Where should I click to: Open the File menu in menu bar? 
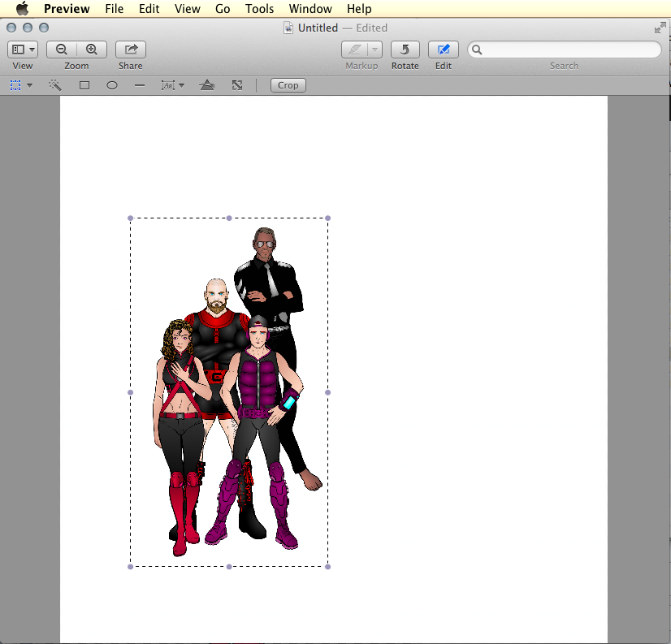[x=114, y=9]
